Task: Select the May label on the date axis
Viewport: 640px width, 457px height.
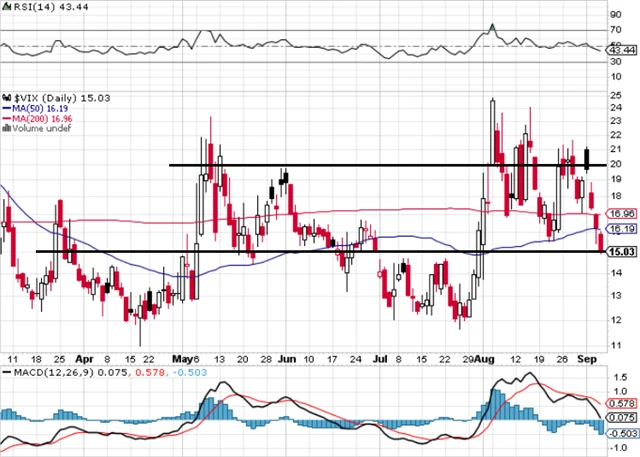Action: click(x=181, y=356)
